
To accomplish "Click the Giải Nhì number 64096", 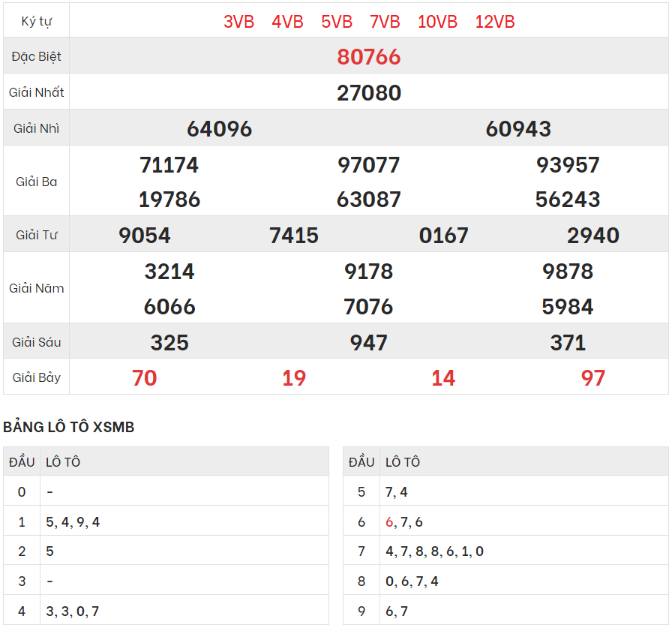I will coord(219,129).
